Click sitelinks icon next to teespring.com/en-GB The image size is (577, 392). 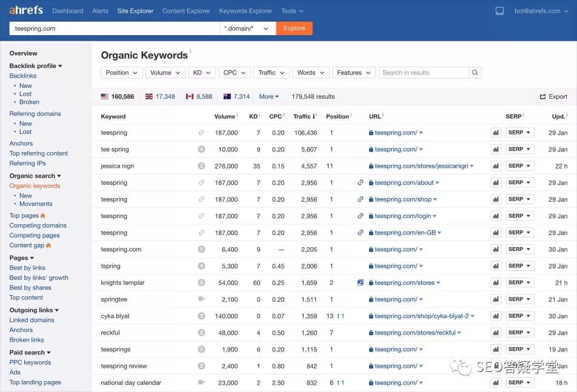pyautogui.click(x=361, y=233)
